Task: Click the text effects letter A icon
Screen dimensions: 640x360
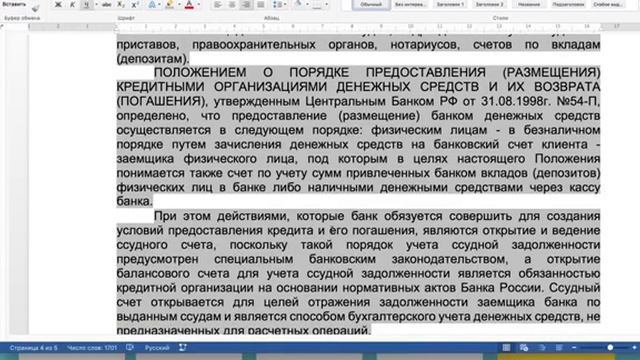Action: [x=151, y=4]
